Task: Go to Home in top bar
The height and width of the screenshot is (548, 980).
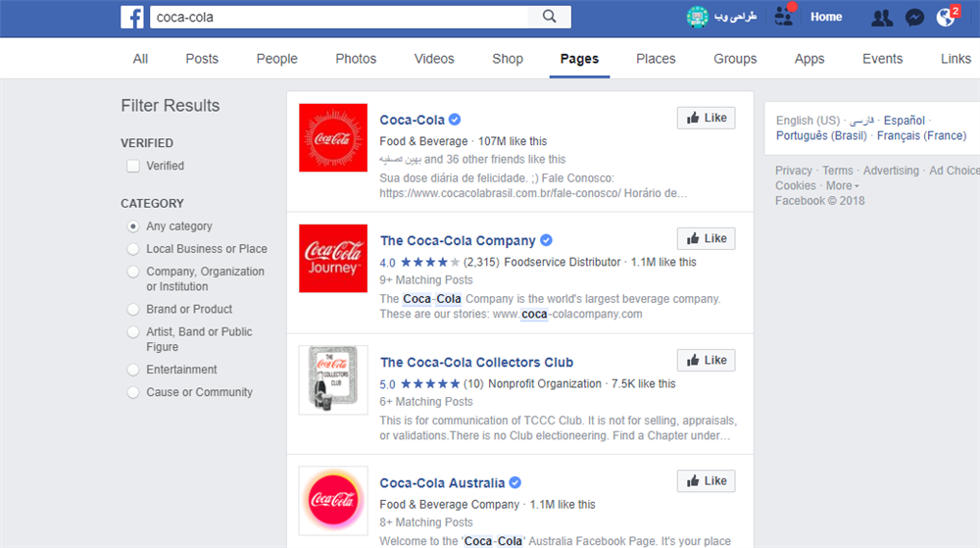Action: (826, 17)
